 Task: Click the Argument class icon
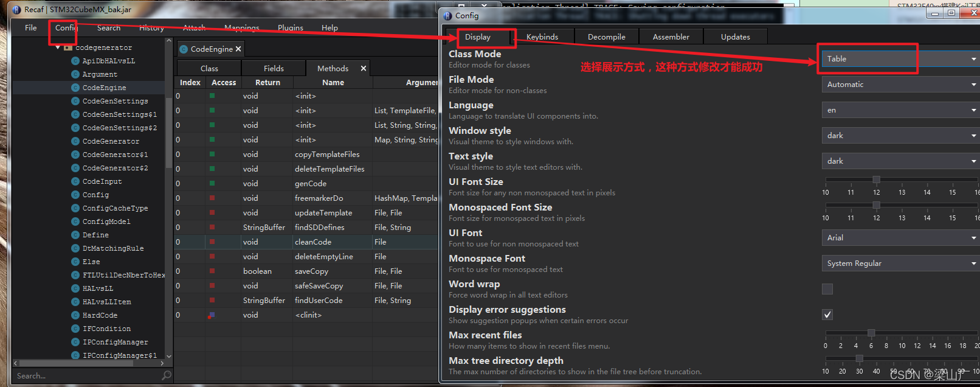point(75,74)
